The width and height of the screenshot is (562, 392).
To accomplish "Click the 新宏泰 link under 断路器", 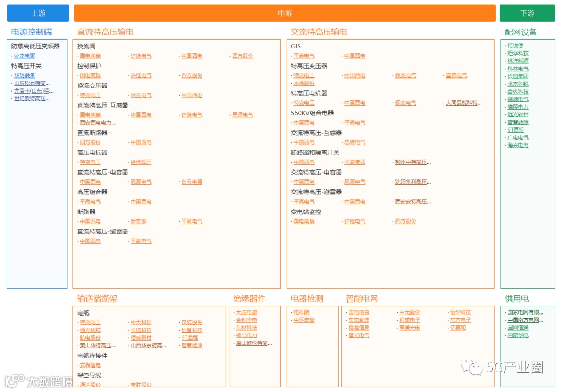I will click(139, 221).
